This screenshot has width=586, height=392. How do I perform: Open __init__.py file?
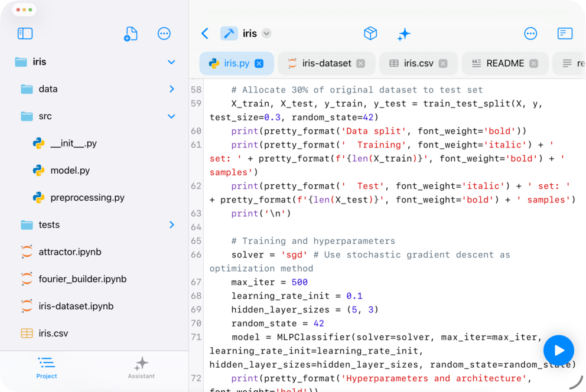click(x=94, y=143)
